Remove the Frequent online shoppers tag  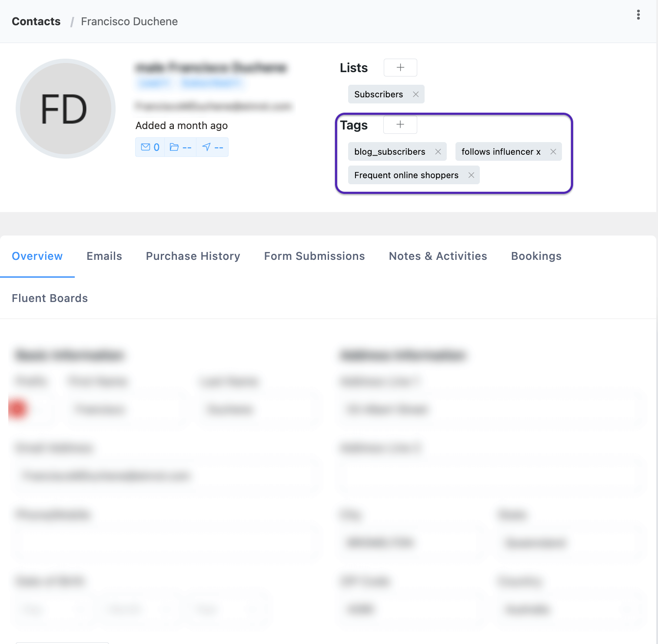(x=471, y=175)
